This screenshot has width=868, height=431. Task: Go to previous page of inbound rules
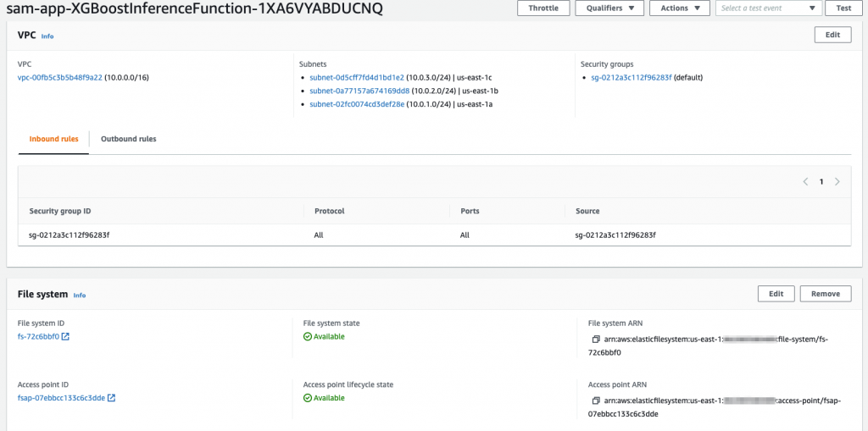click(x=805, y=181)
